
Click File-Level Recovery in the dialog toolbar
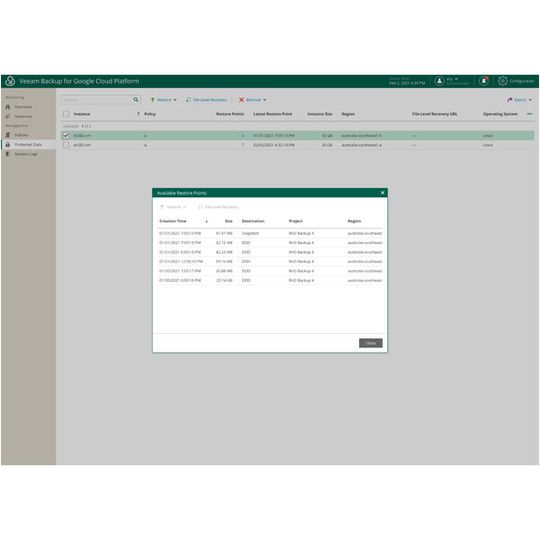218,207
